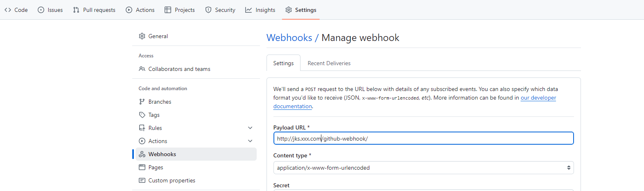This screenshot has height=191, width=644.
Task: Click the Webhooks hook icon
Action: [x=142, y=154]
